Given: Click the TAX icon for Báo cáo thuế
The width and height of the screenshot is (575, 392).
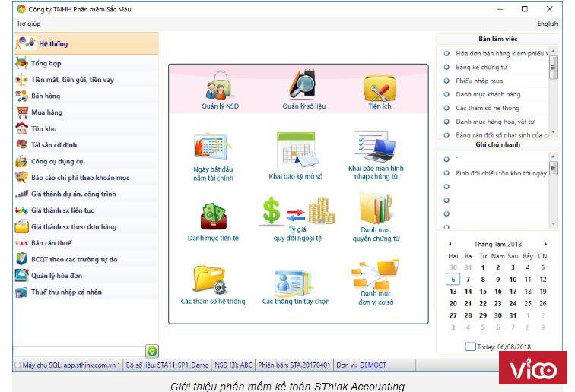Looking at the screenshot, I should [21, 243].
